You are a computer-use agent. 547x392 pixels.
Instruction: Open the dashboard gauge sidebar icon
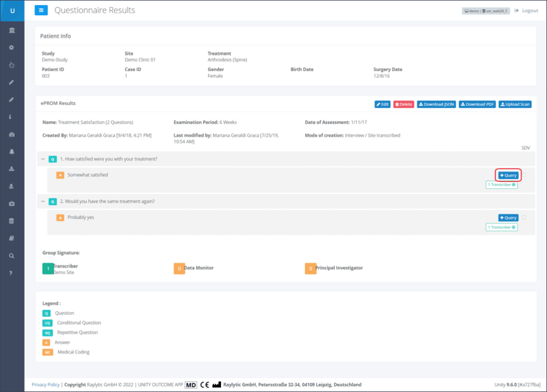[x=11, y=134]
